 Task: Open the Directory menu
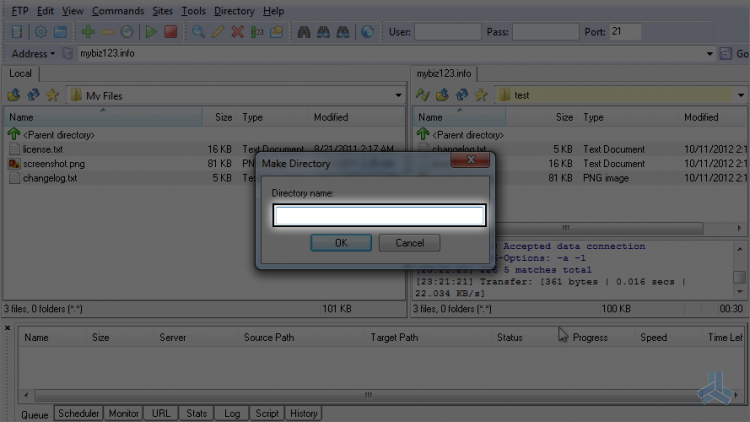coord(234,11)
